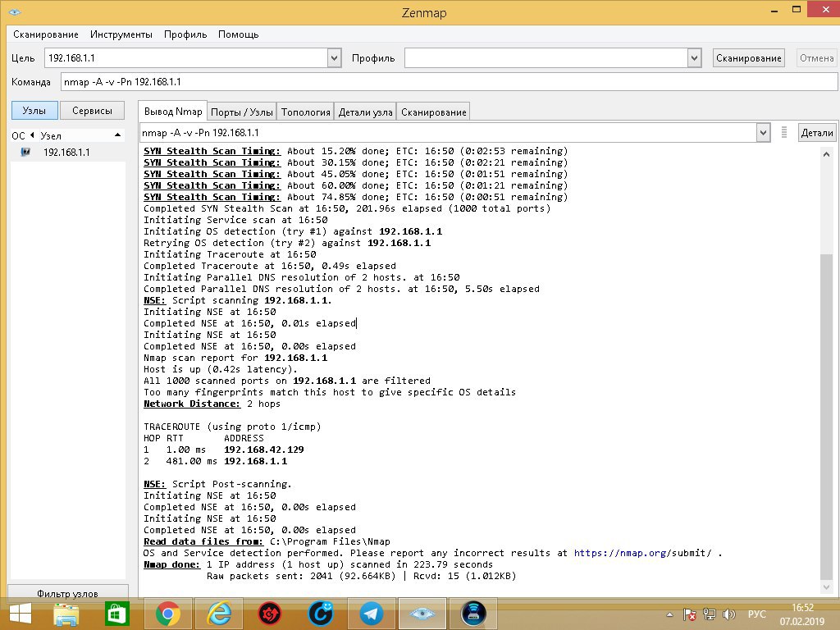The height and width of the screenshot is (630, 840).
Task: Click the Цель target input field
Action: click(x=186, y=58)
